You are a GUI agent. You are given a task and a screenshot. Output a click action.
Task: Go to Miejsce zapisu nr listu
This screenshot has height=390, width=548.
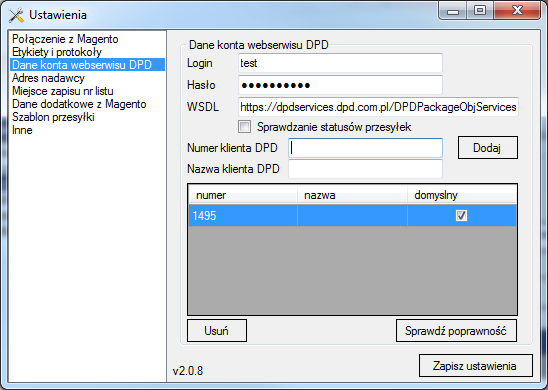63,91
